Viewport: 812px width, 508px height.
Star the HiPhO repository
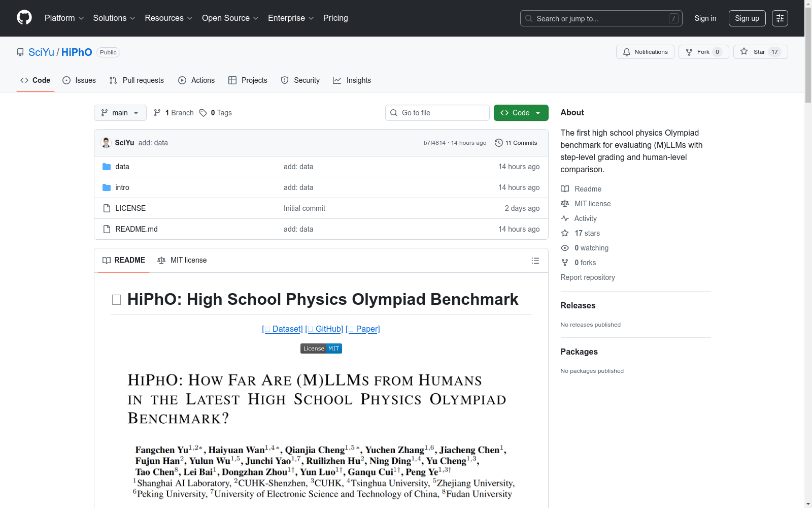pos(760,52)
